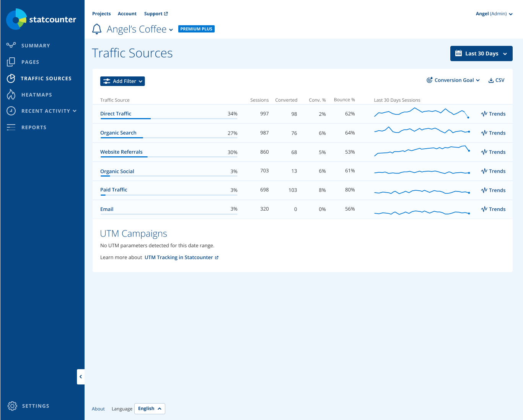The height and width of the screenshot is (420, 523).
Task: Open Direct Traffic source link
Action: [x=116, y=114]
